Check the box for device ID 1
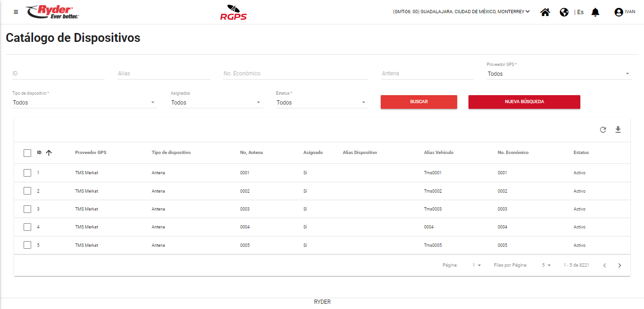The height and width of the screenshot is (309, 644). 27,173
